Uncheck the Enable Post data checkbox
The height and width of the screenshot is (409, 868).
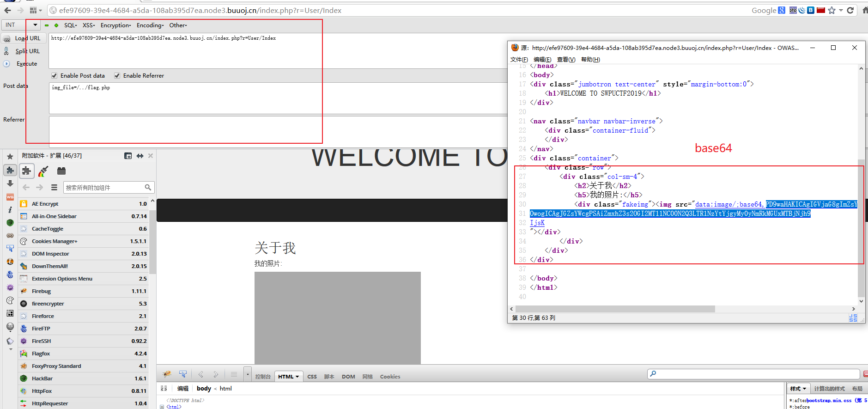55,76
